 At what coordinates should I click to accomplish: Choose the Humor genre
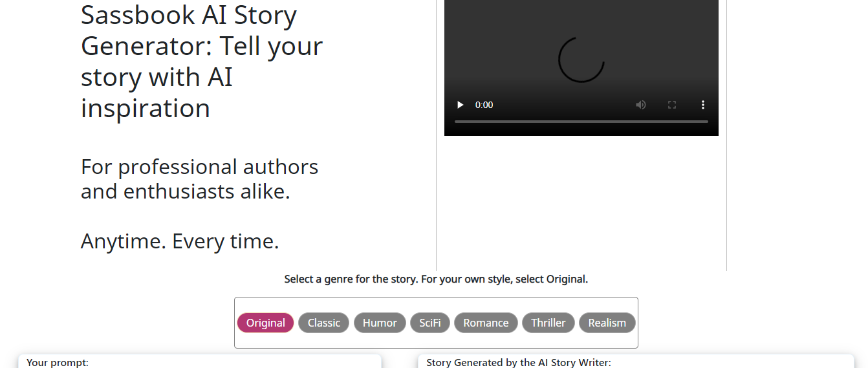(380, 323)
